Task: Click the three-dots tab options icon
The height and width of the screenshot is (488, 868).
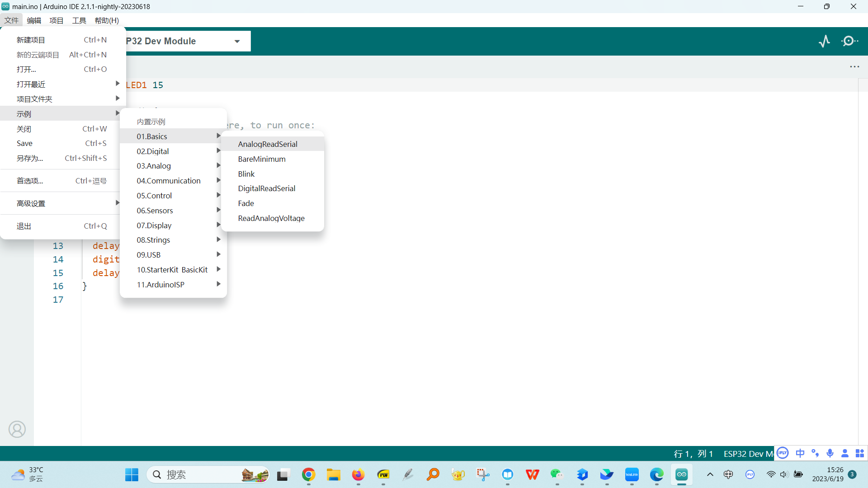Action: point(854,67)
